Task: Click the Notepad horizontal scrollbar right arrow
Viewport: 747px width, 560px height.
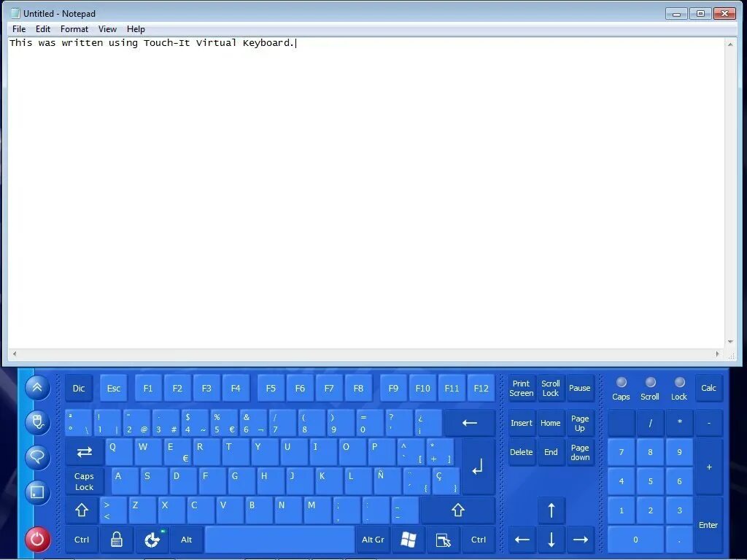Action: coord(718,354)
